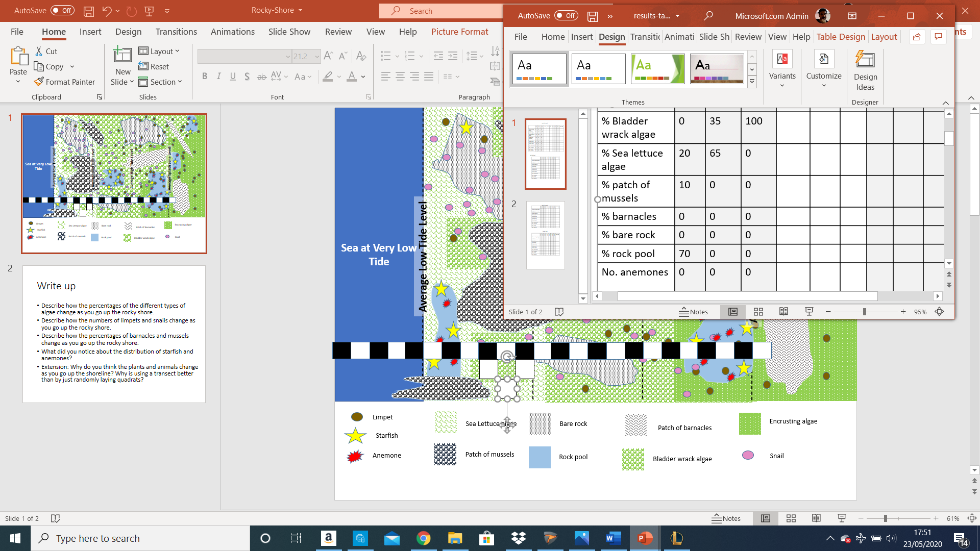The width and height of the screenshot is (980, 551).
Task: Click Start From Beginning presentation icon
Action: pos(150,10)
